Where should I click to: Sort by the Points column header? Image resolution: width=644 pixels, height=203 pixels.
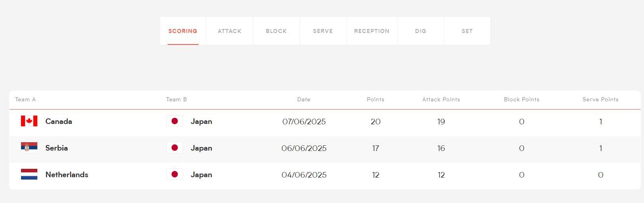tap(376, 100)
